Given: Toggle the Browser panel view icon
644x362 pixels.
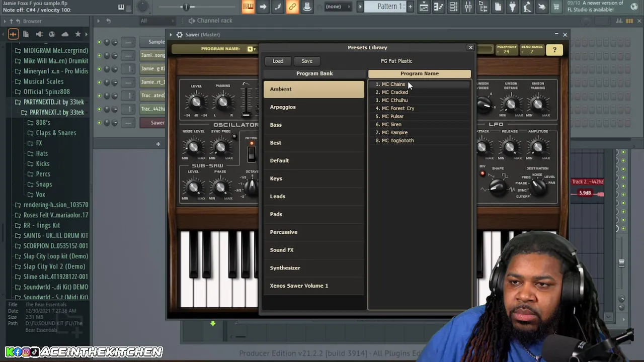Looking at the screenshot, I should click(x=482, y=7).
